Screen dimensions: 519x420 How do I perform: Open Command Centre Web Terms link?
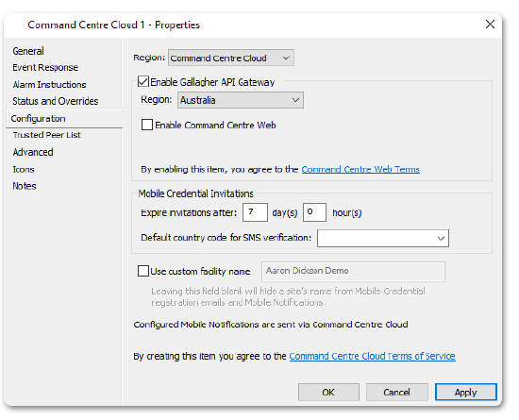point(360,170)
